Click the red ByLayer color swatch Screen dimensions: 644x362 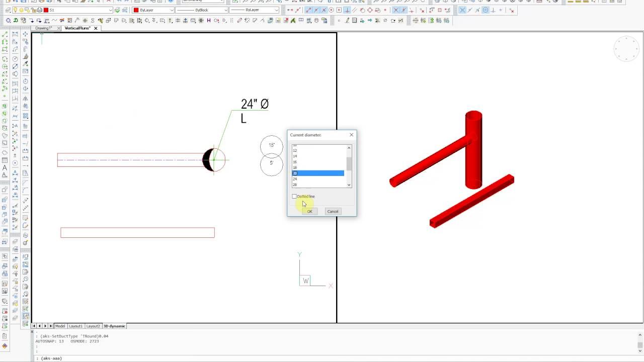click(136, 10)
